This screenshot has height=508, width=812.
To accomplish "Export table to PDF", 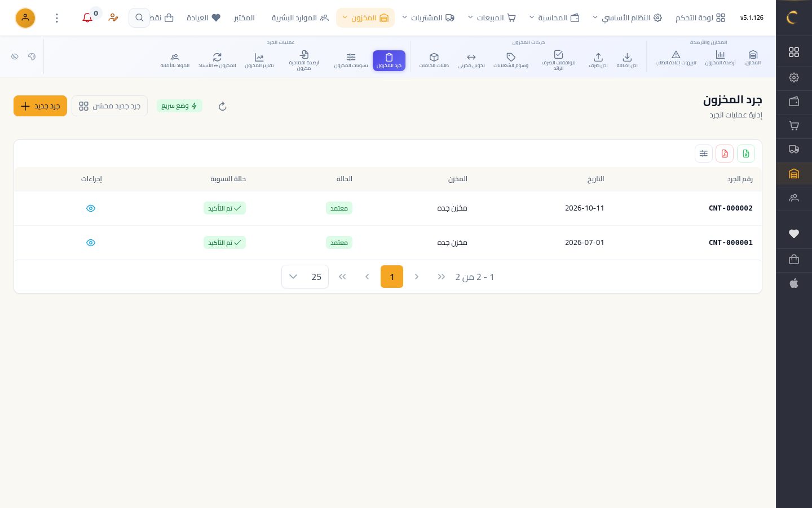I will (725, 154).
